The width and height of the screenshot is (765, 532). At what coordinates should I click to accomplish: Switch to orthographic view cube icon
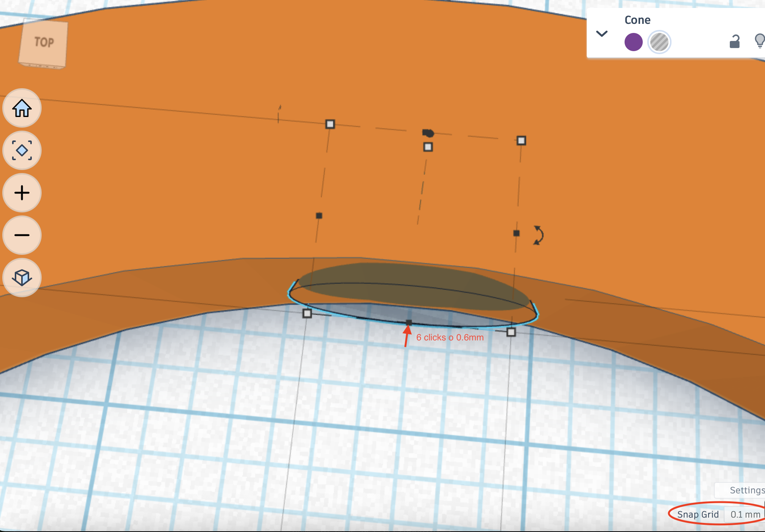(x=22, y=278)
